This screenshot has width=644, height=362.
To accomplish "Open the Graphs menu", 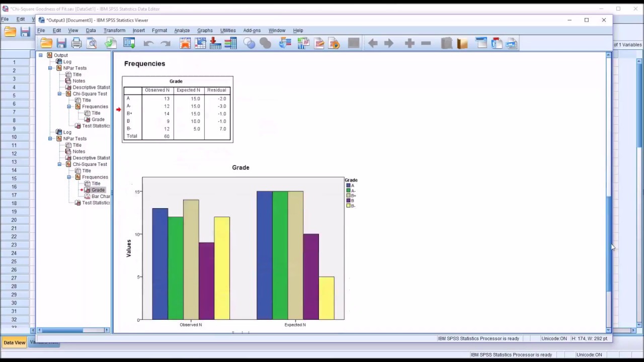I will (205, 30).
